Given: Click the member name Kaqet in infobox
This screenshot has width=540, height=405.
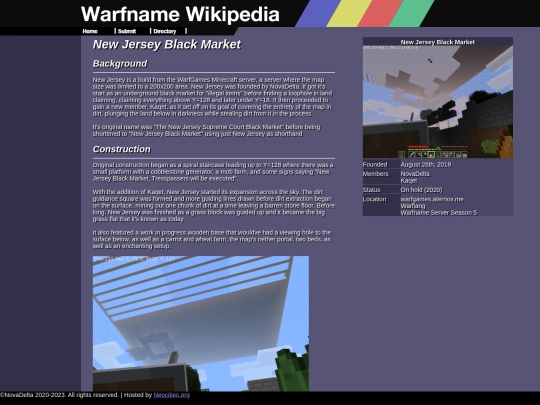Looking at the screenshot, I should tap(409, 180).
